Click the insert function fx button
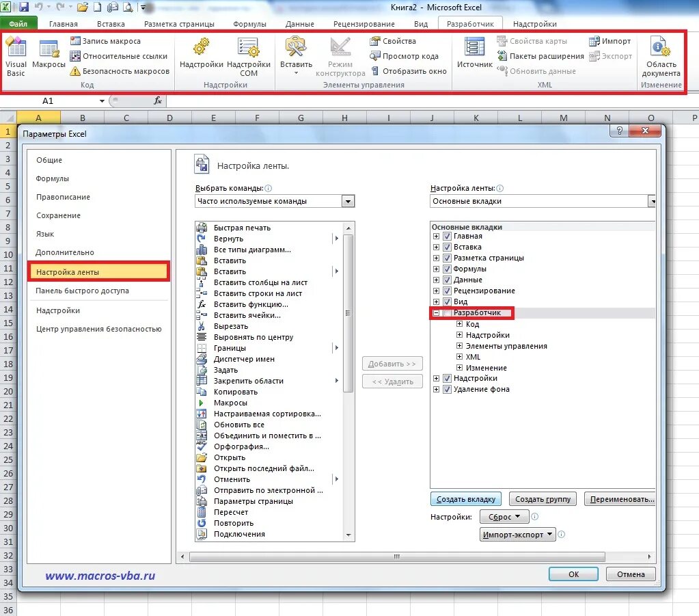This screenshot has height=616, width=699. pyautogui.click(x=158, y=101)
